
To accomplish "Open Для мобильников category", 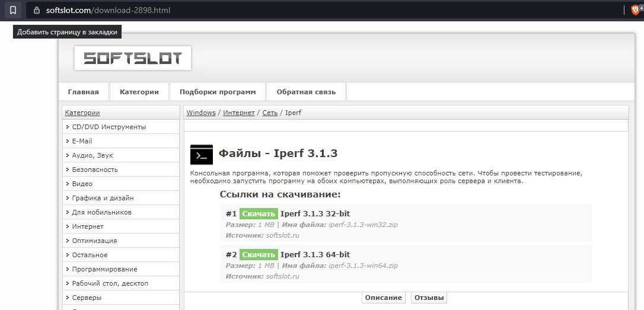I will (102, 213).
